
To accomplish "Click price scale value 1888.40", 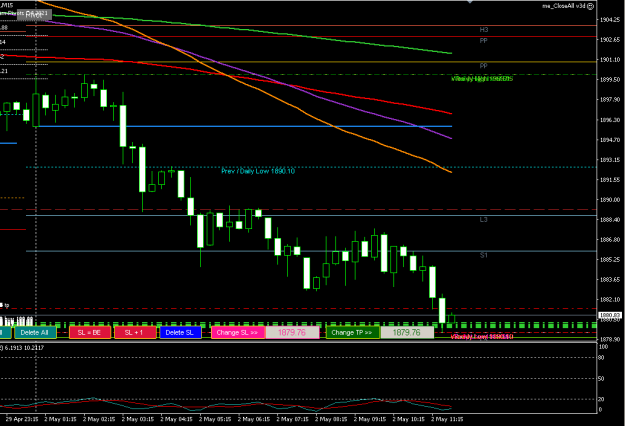I will click(610, 220).
